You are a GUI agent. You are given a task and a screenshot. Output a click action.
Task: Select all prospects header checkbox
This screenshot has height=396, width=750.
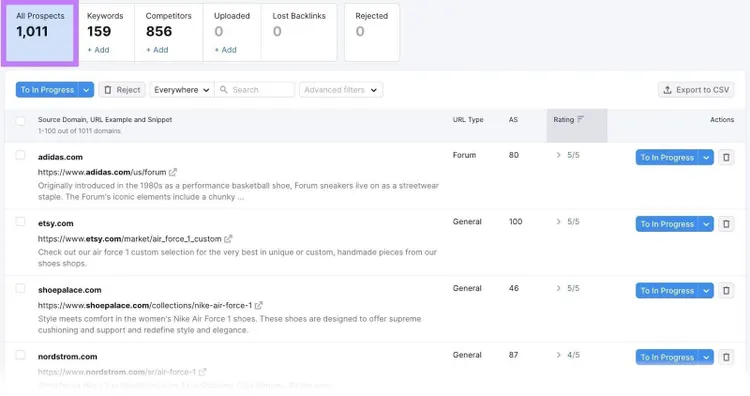20,121
